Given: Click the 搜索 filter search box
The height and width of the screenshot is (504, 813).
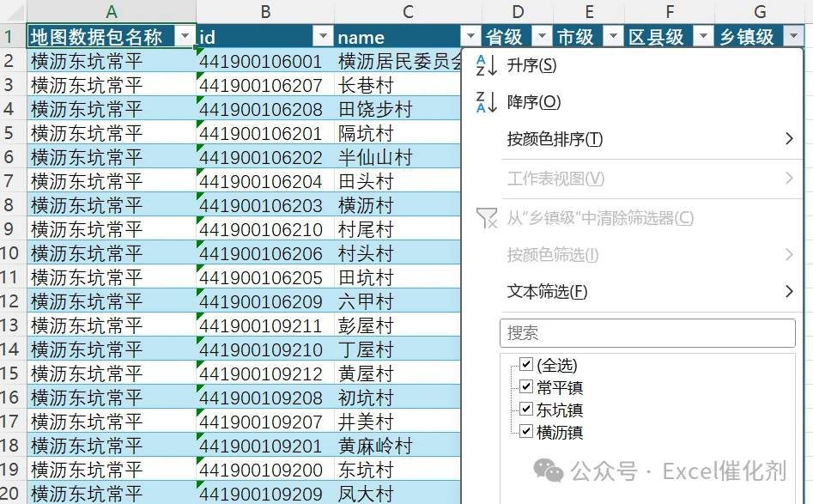Looking at the screenshot, I should (x=647, y=333).
